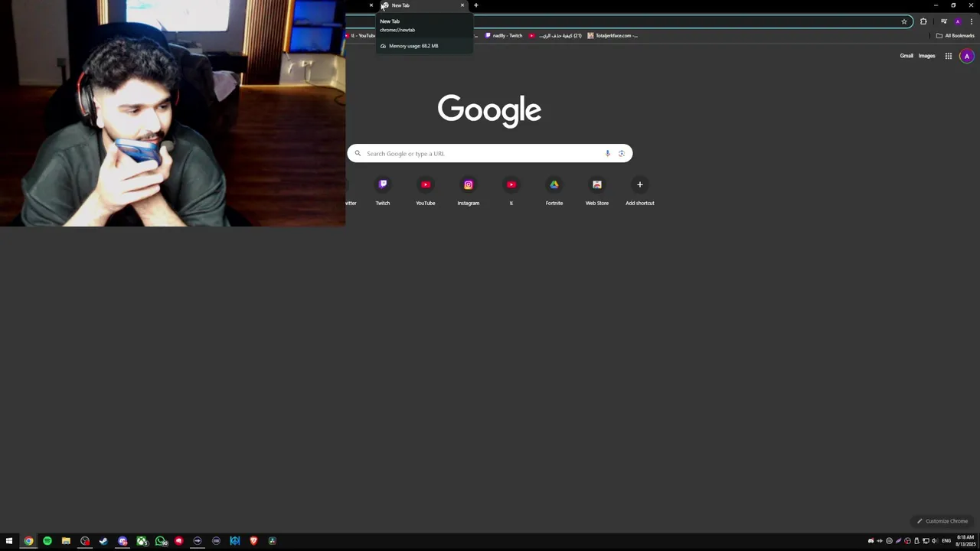Open Chrome three-dot menu
Screen dimensions: 980x551
971,21
